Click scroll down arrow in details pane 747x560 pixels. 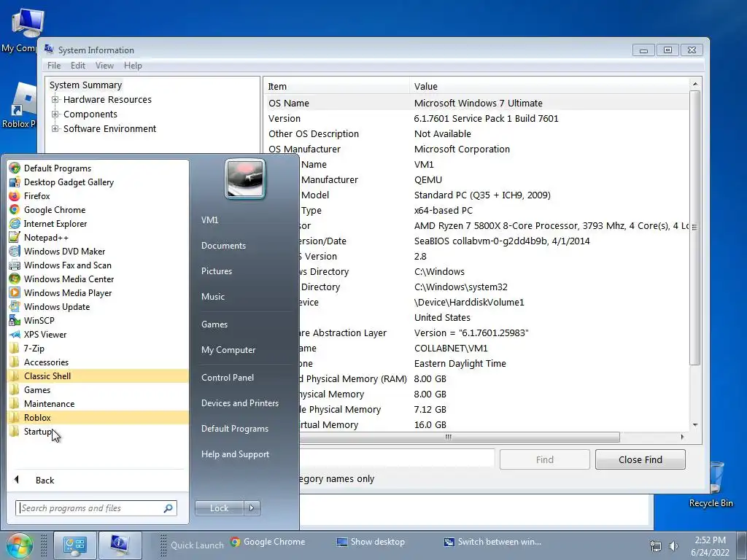click(695, 425)
